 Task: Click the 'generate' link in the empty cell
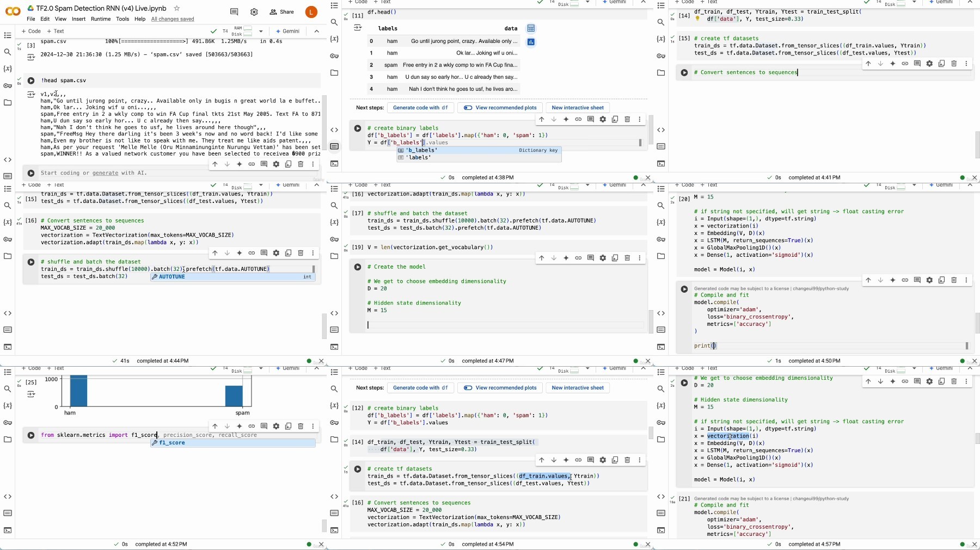click(105, 173)
